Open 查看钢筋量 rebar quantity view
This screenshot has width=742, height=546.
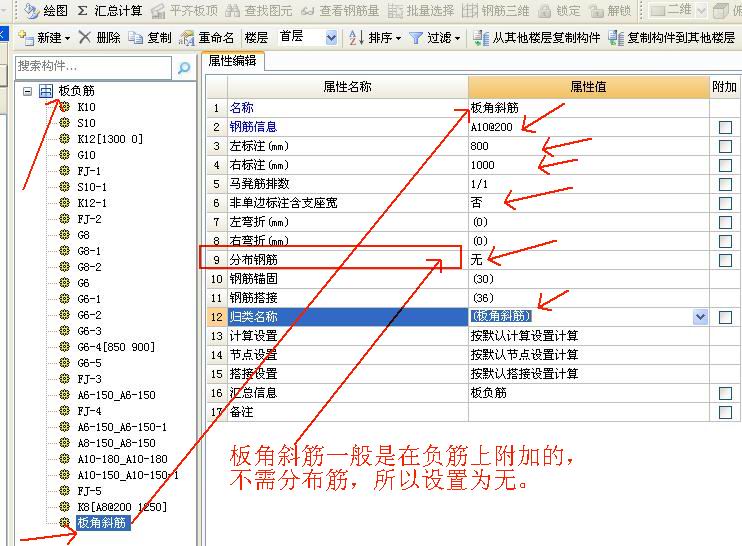[x=340, y=10]
